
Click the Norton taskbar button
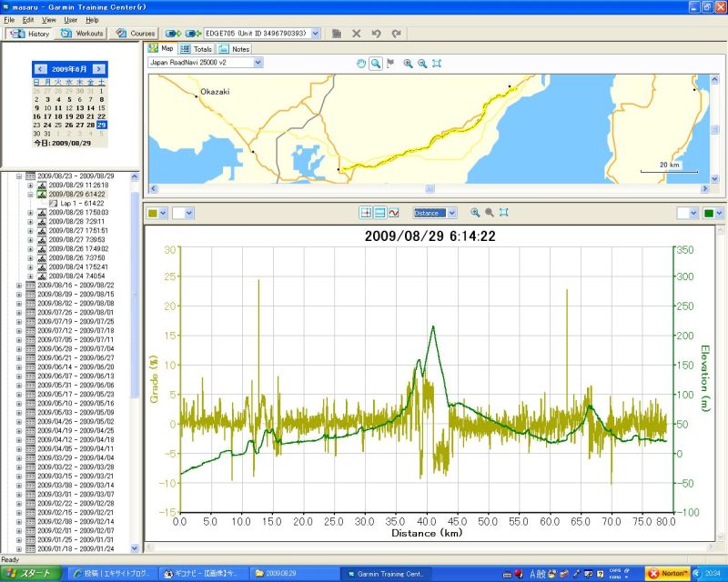[667, 574]
